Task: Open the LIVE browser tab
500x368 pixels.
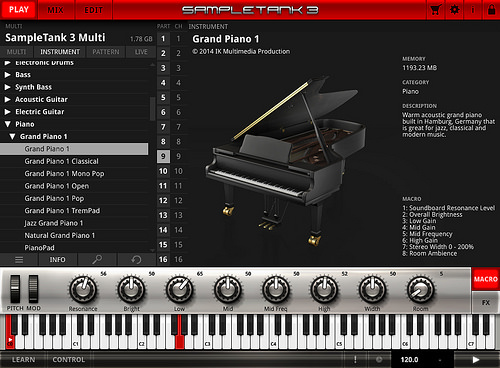Action: (x=141, y=52)
